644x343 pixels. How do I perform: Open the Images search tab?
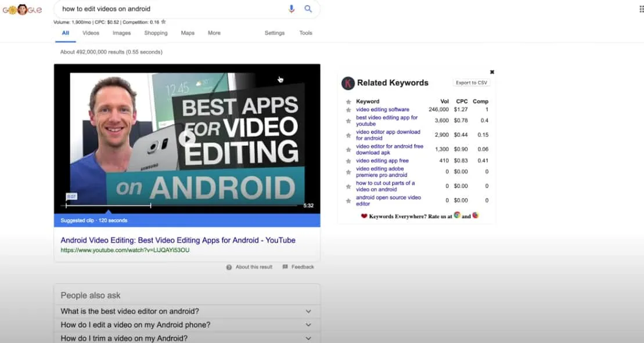(x=121, y=33)
